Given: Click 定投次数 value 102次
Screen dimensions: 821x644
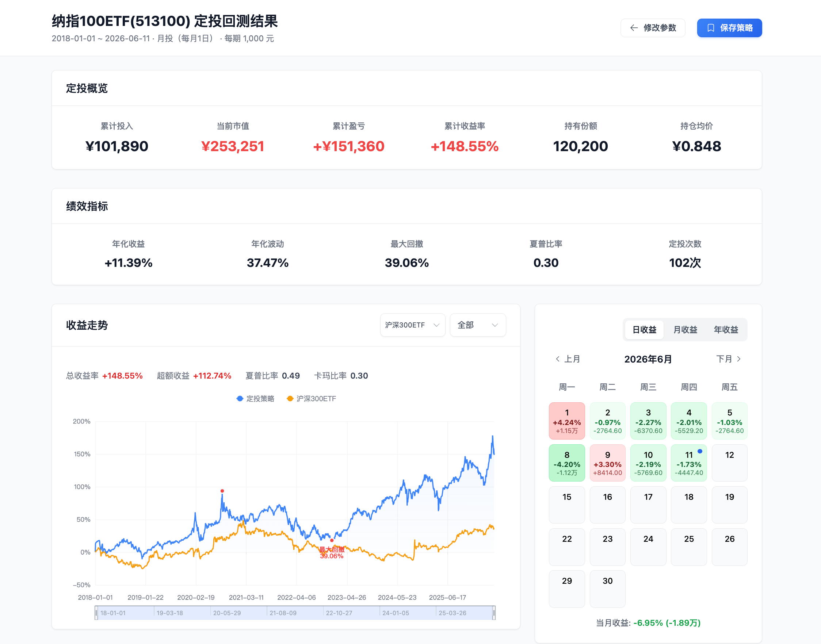Looking at the screenshot, I should [685, 263].
